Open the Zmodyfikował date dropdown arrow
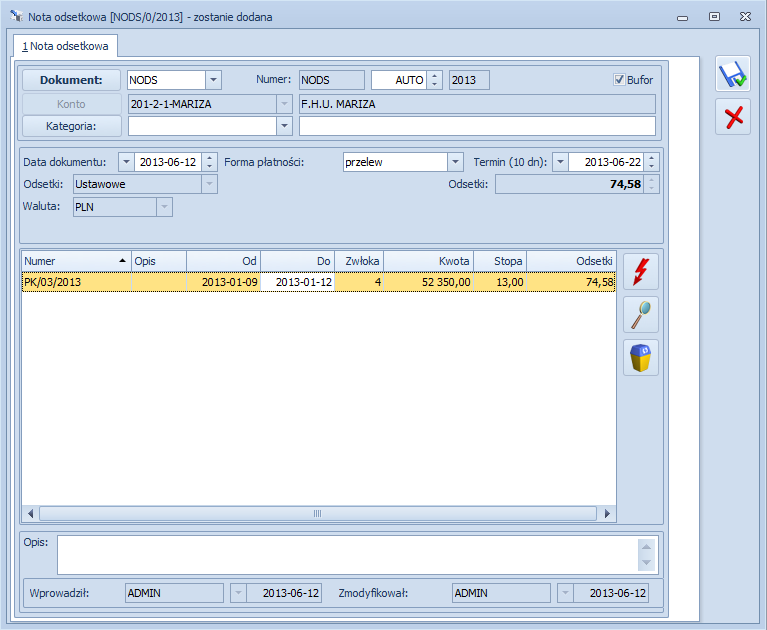 pos(565,593)
